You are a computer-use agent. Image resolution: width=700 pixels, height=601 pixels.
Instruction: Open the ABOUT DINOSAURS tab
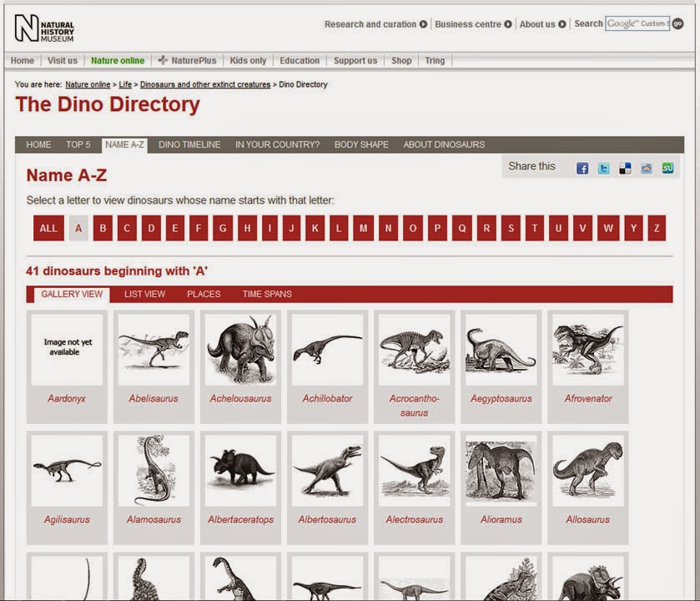444,144
